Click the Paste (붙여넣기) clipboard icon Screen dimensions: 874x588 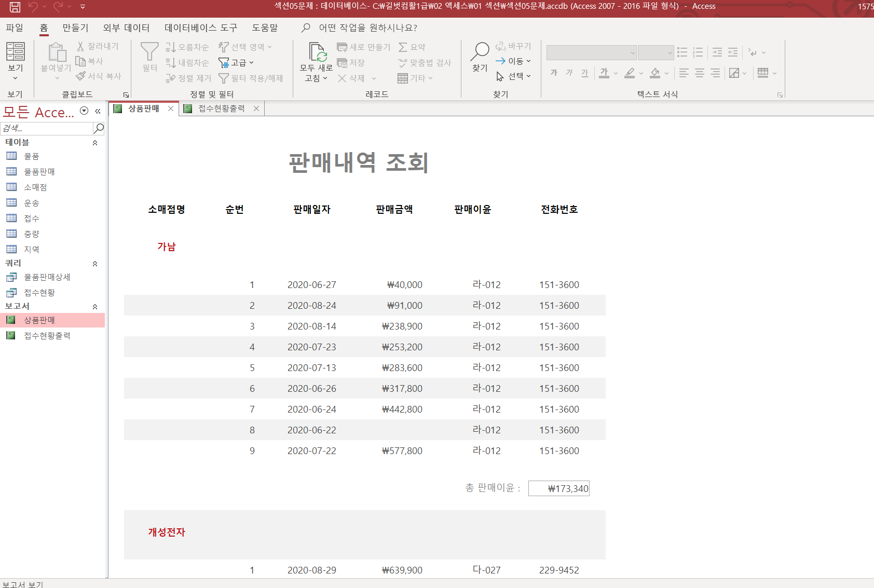(x=57, y=52)
